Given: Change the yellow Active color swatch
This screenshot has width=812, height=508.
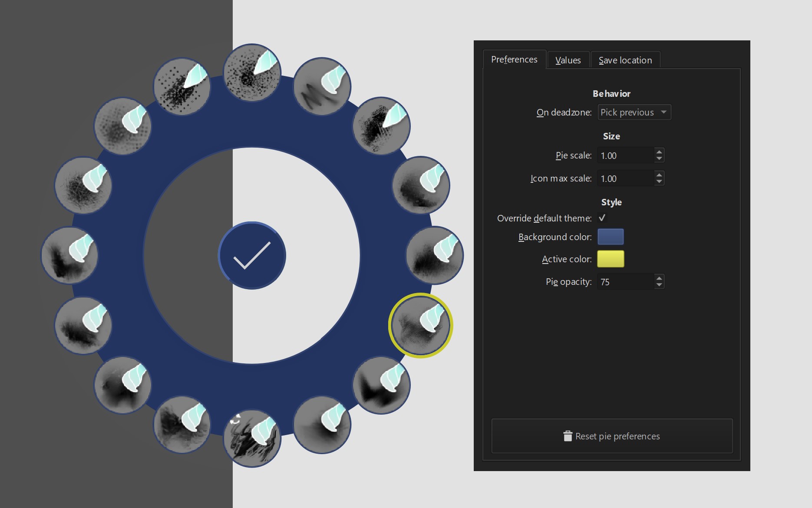Looking at the screenshot, I should (611, 259).
